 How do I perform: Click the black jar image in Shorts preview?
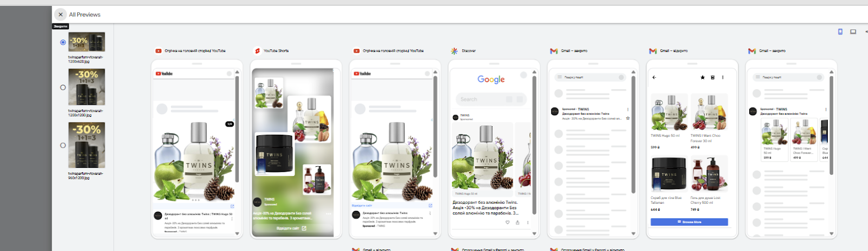tap(275, 154)
